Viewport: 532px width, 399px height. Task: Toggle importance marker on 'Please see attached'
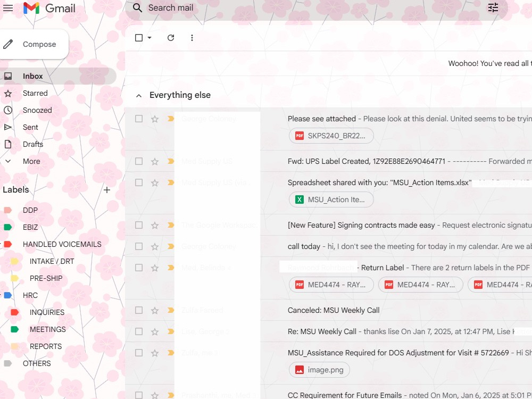pos(171,119)
